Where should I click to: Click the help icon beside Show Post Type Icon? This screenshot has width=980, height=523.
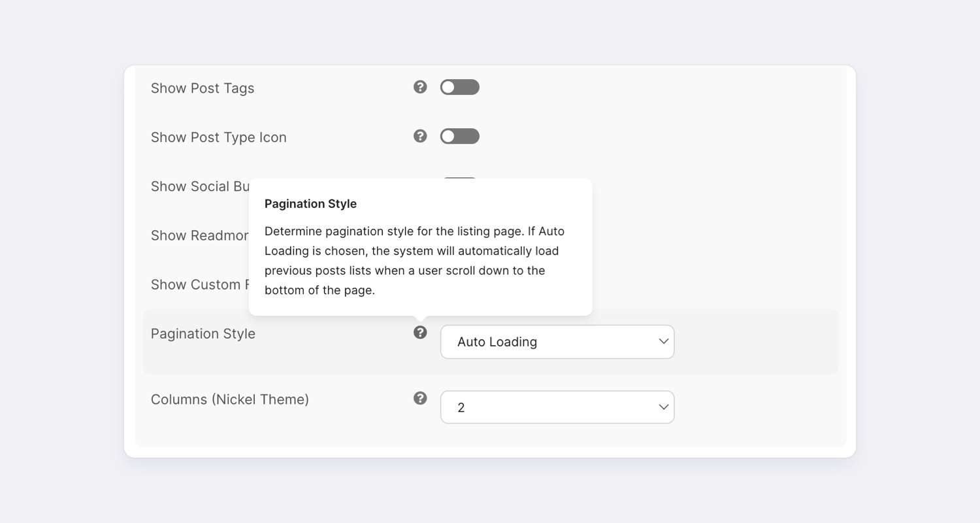[x=420, y=136]
